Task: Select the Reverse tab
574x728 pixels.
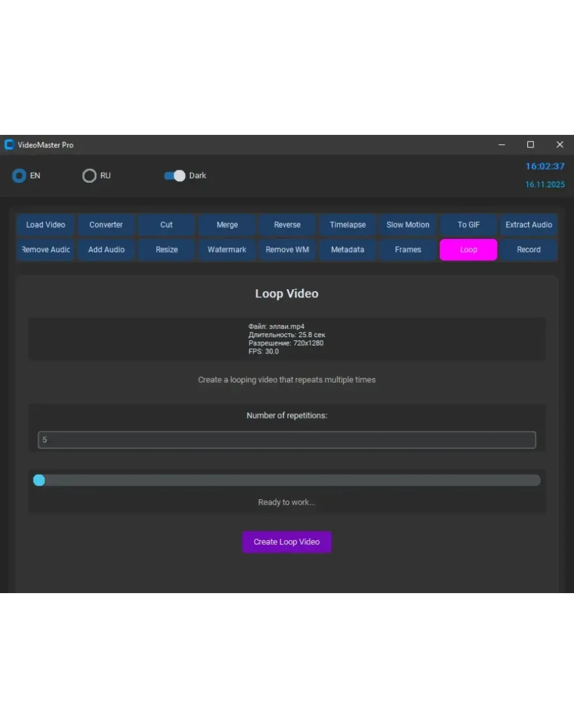Action: pos(287,225)
